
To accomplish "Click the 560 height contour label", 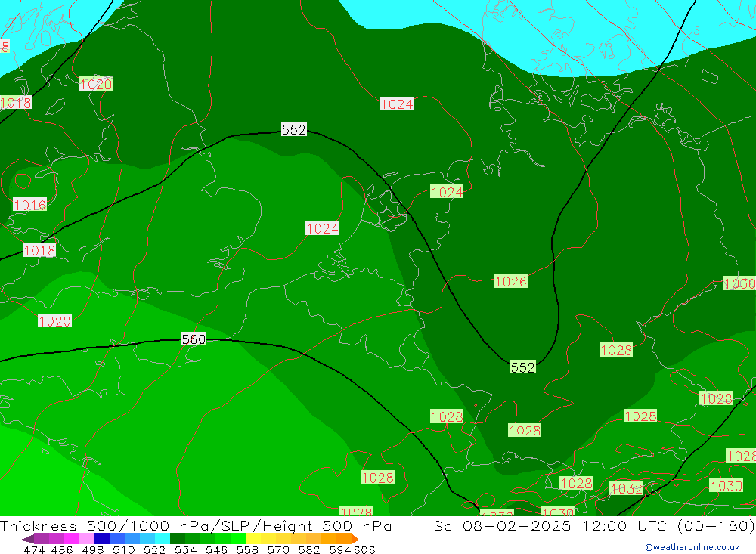I will coord(194,339).
